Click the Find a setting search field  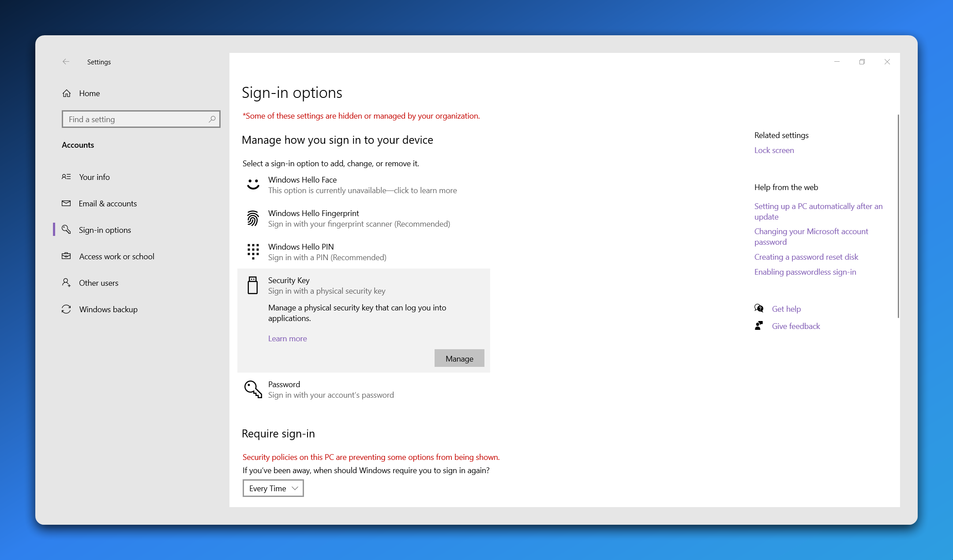click(x=141, y=119)
